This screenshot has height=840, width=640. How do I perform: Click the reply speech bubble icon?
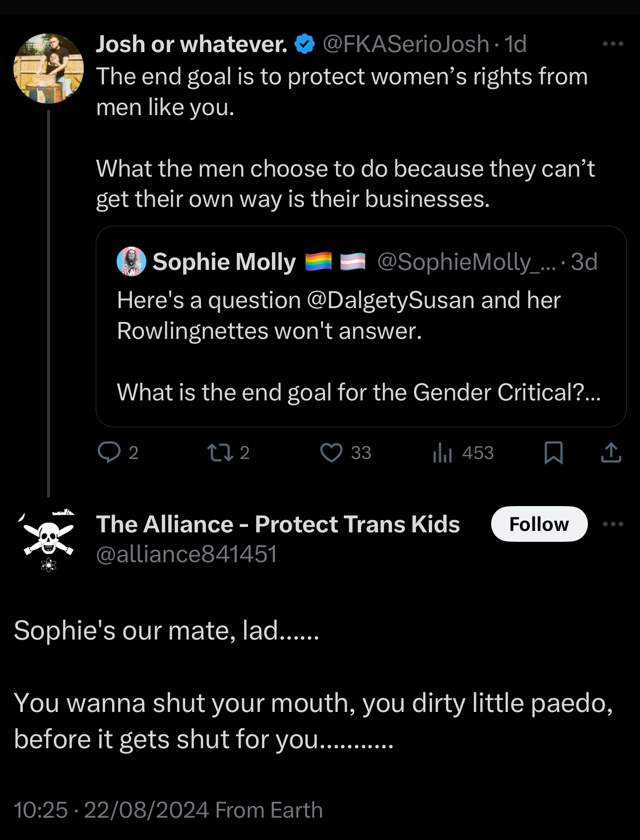click(x=110, y=452)
